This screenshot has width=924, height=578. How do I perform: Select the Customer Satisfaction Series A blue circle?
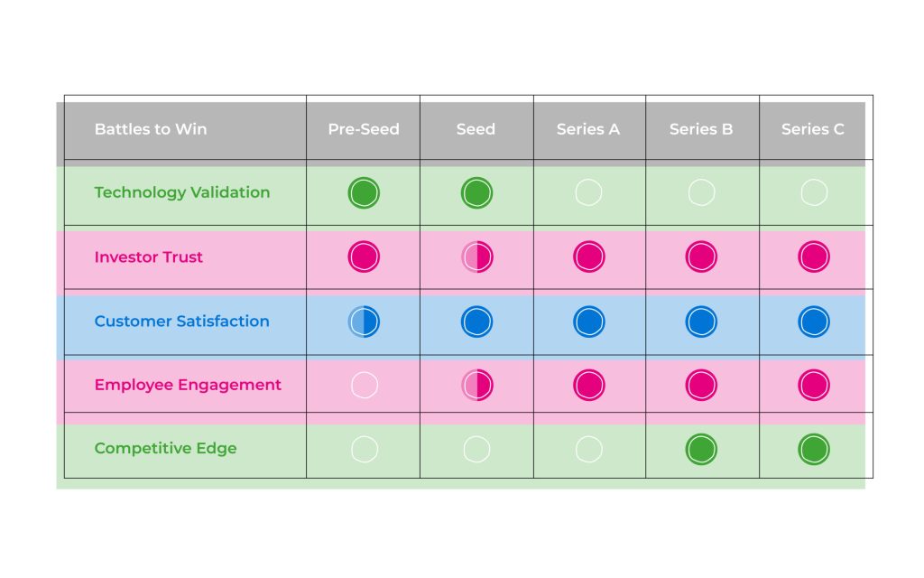[x=588, y=322]
